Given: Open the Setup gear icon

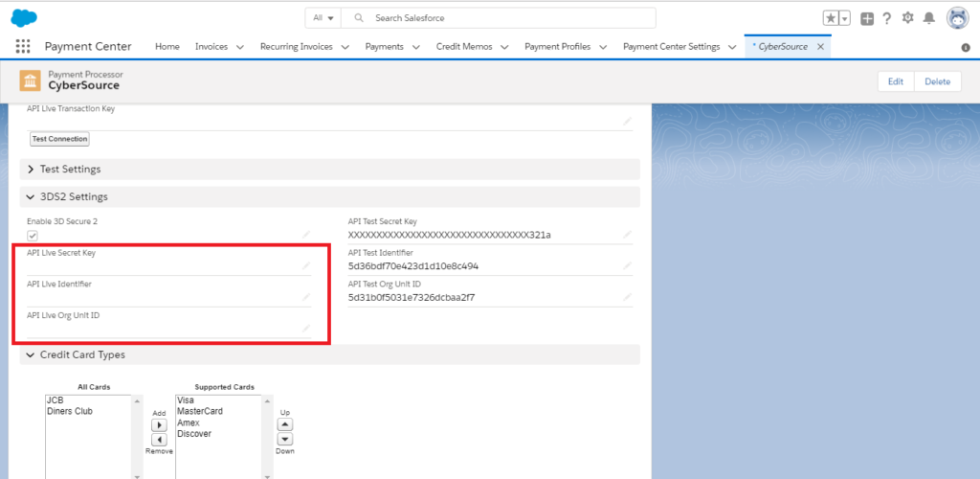Looking at the screenshot, I should [x=908, y=18].
